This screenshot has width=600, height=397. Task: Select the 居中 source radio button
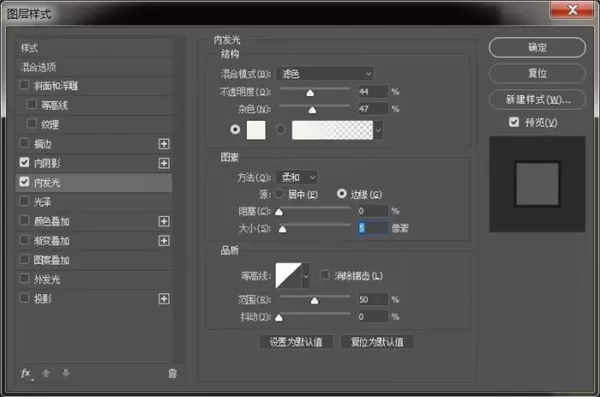point(279,194)
